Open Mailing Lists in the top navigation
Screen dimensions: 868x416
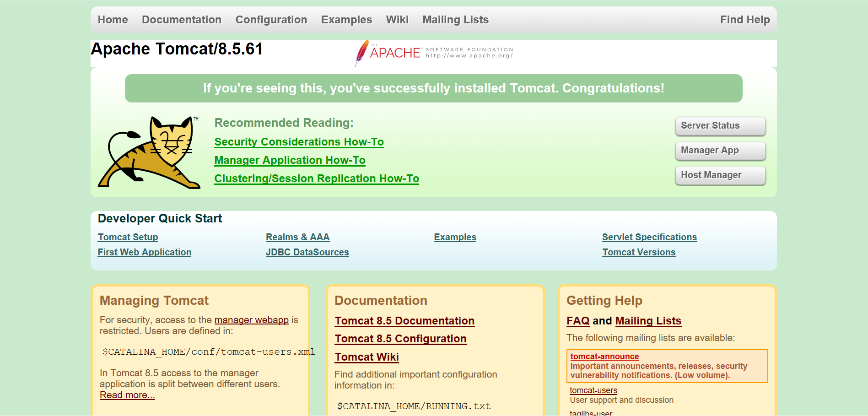click(456, 20)
